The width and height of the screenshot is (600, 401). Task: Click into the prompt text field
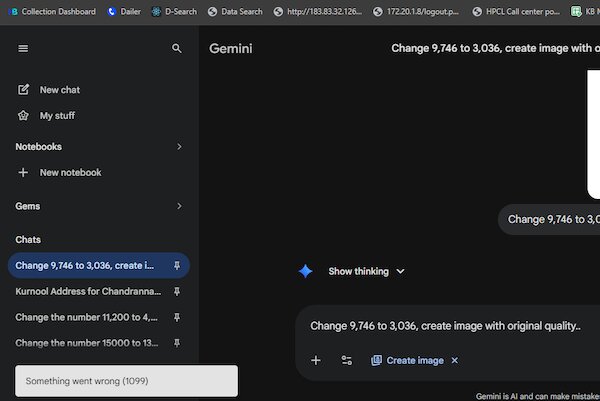pos(445,326)
